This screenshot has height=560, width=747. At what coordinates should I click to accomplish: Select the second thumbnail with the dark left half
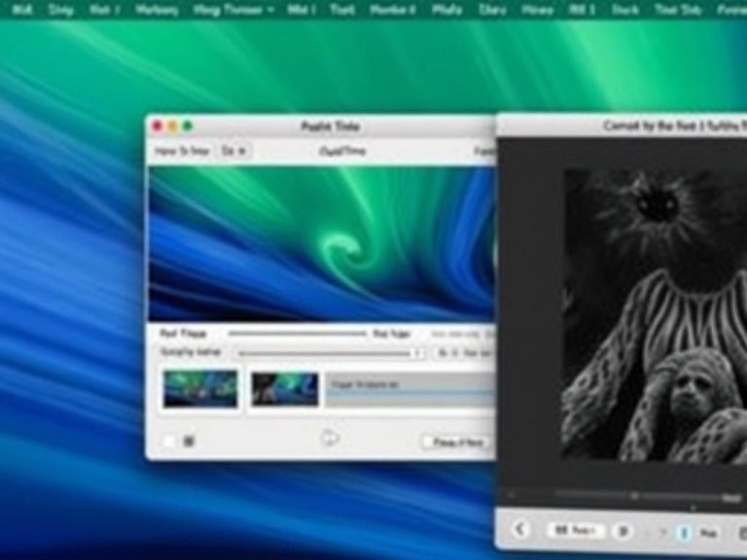285,389
